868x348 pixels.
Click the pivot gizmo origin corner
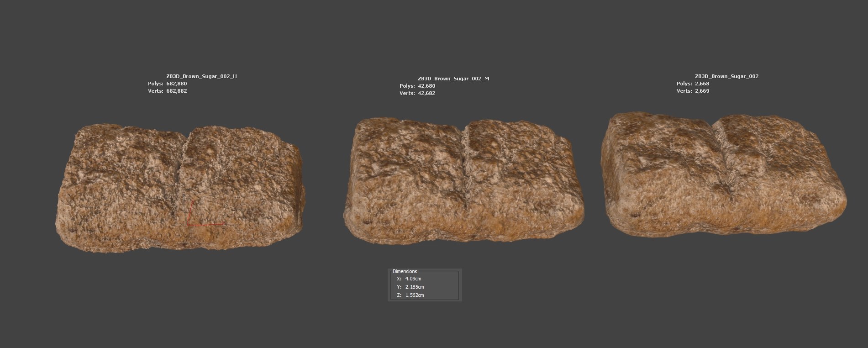188,225
